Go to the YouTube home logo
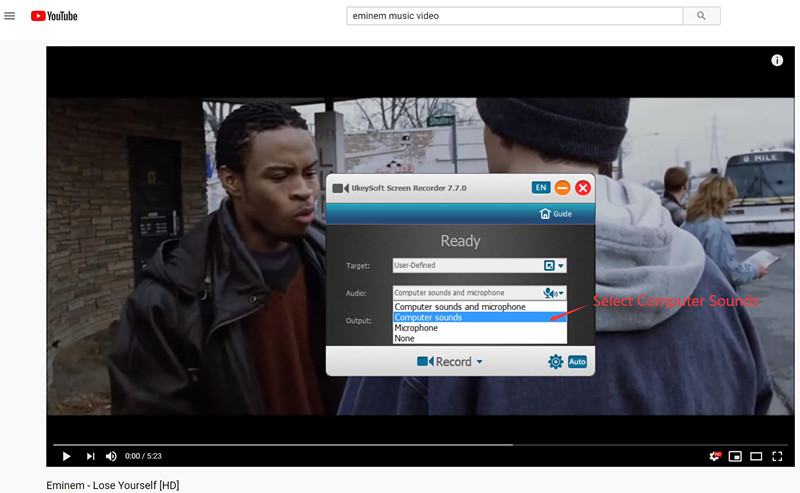The image size is (800, 493). coord(54,16)
